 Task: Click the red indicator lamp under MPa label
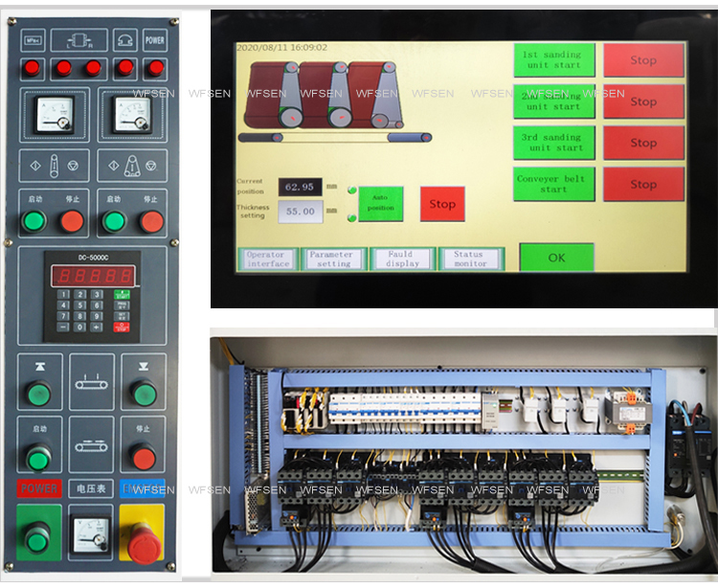coord(33,68)
